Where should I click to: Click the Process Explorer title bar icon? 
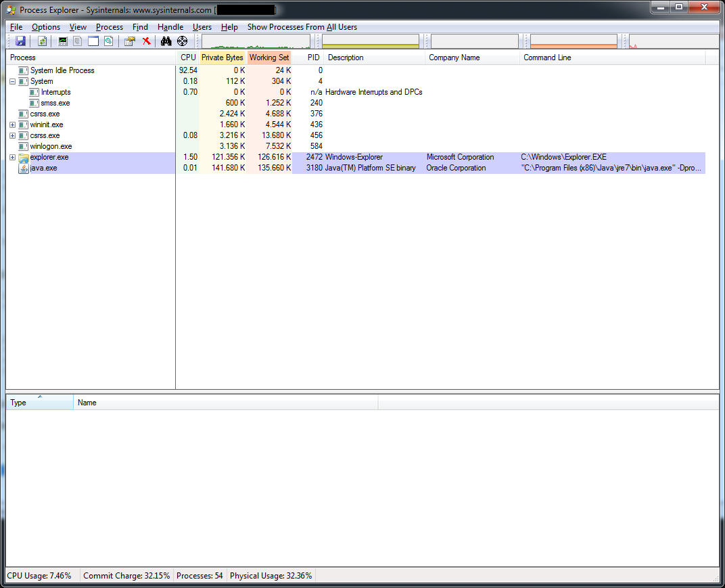click(11, 9)
